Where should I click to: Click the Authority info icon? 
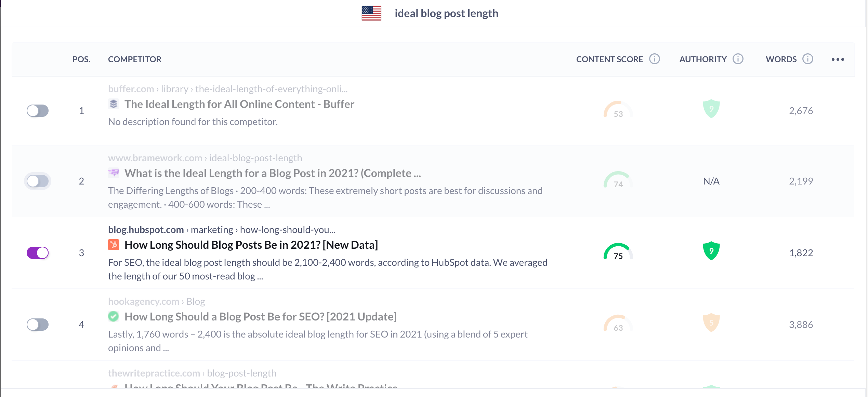[x=738, y=59]
